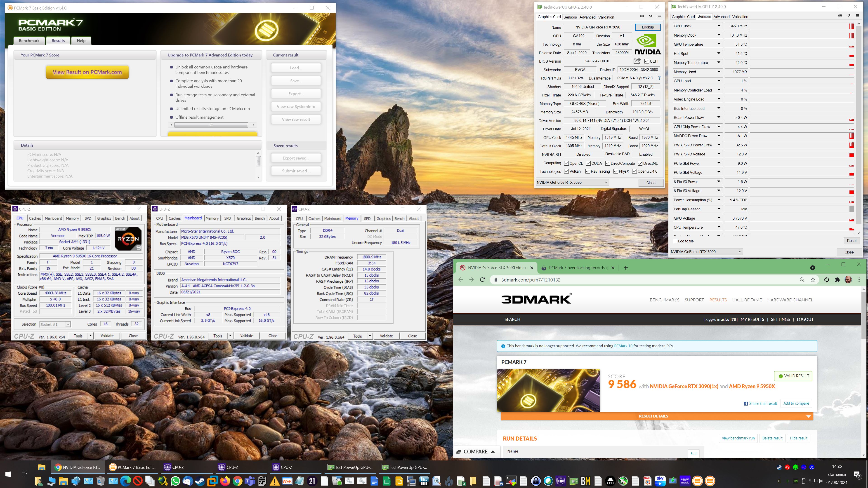Bookmark the page with the star icon
The width and height of the screenshot is (868, 488).
(813, 279)
